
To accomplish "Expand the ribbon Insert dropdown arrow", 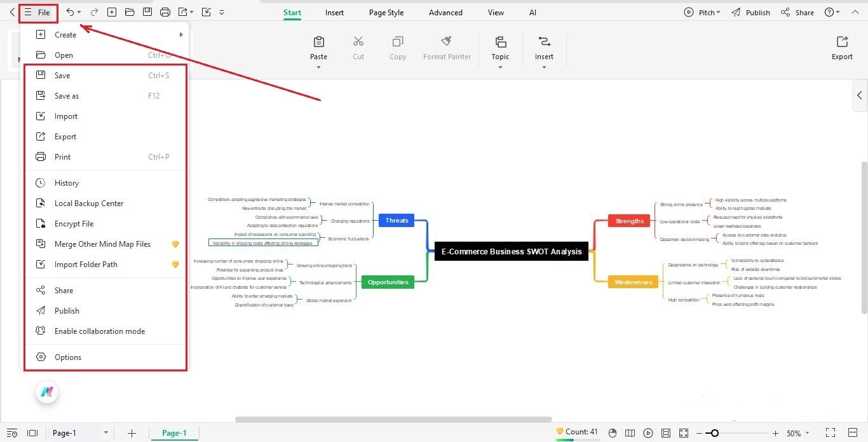I will coord(544,67).
